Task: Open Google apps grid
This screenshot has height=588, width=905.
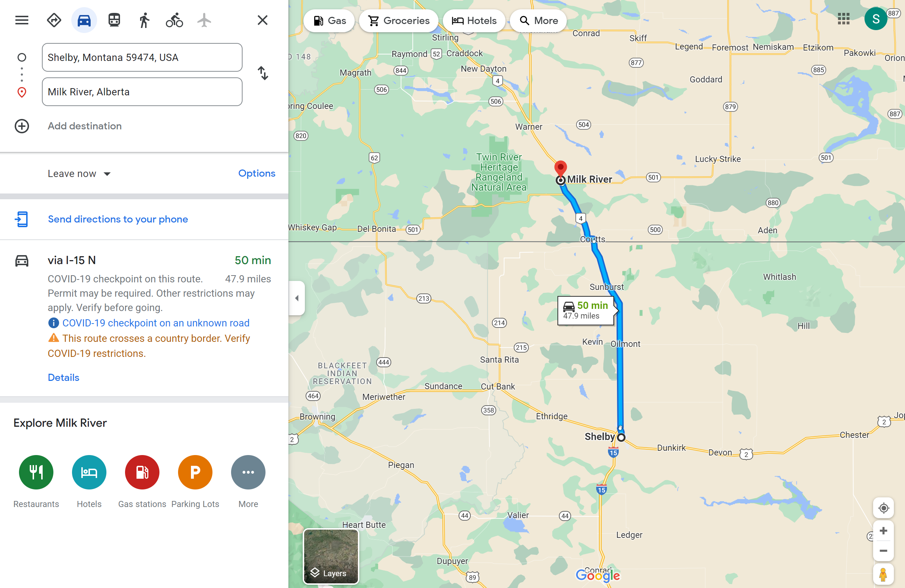Action: click(843, 18)
